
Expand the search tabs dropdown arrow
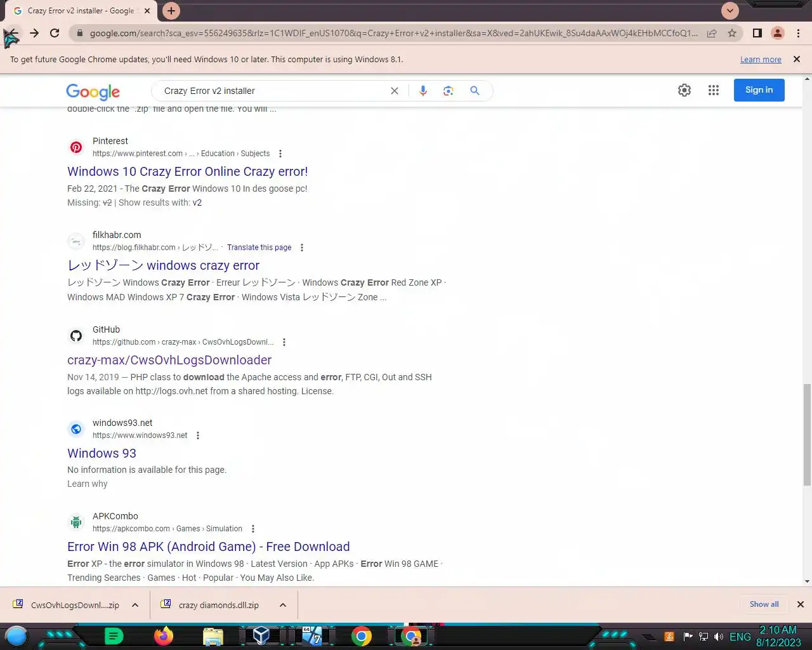(730, 11)
